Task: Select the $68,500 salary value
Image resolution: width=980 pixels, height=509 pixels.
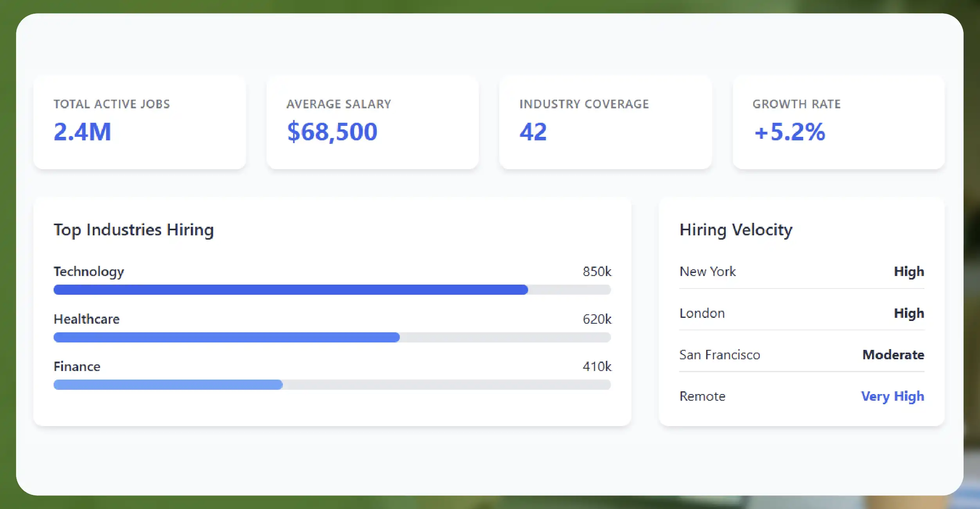Action: 332,132
